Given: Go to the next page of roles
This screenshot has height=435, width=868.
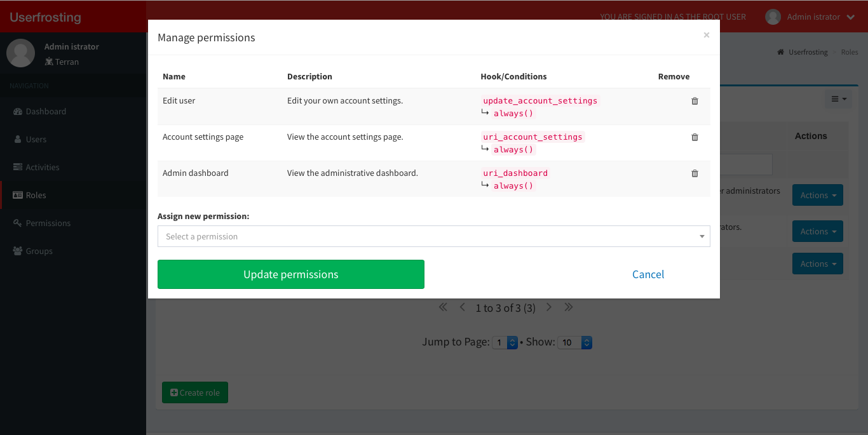Looking at the screenshot, I should point(548,307).
